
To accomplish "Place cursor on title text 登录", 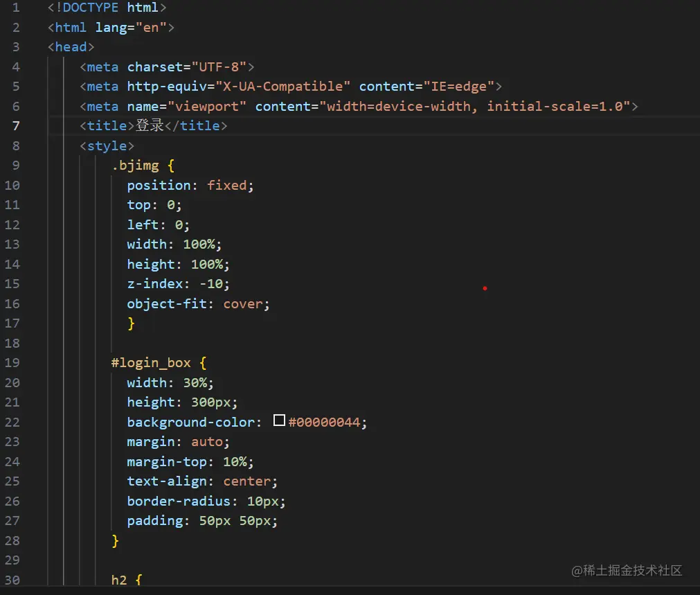I will click(x=150, y=125).
